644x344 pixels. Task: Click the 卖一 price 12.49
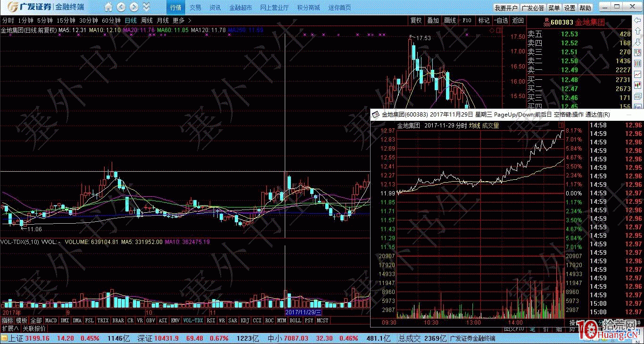pos(569,70)
